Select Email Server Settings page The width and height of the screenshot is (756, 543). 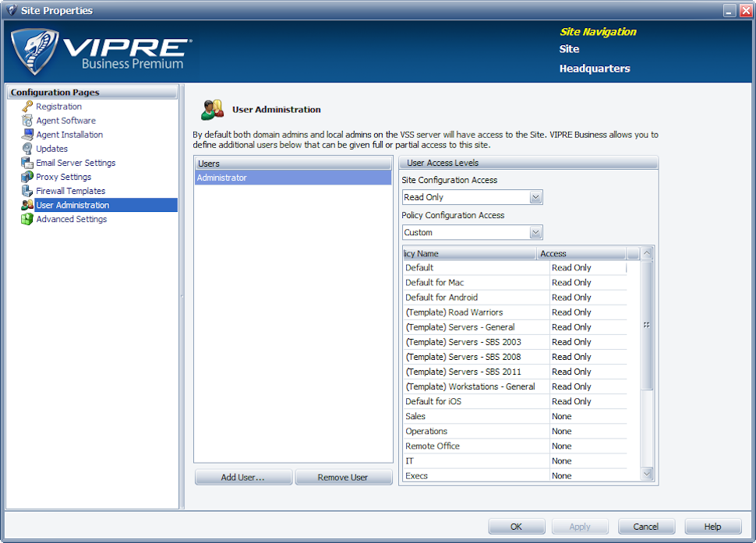coord(76,163)
